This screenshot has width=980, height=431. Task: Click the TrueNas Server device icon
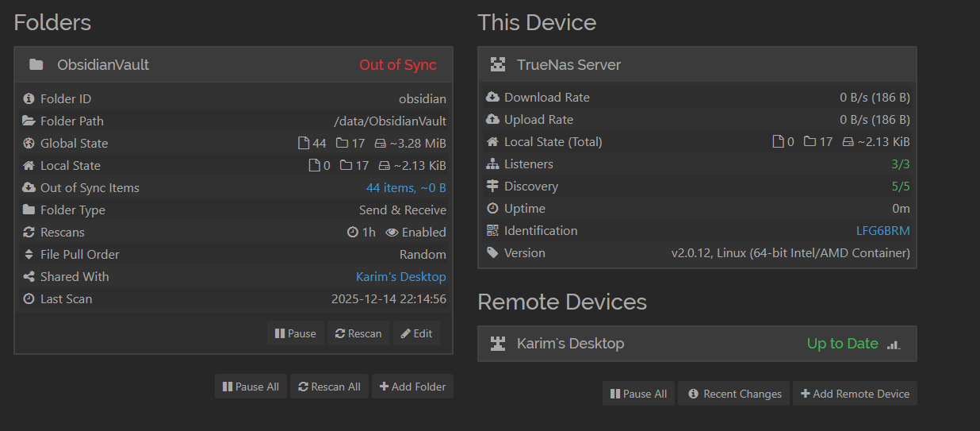tap(498, 64)
